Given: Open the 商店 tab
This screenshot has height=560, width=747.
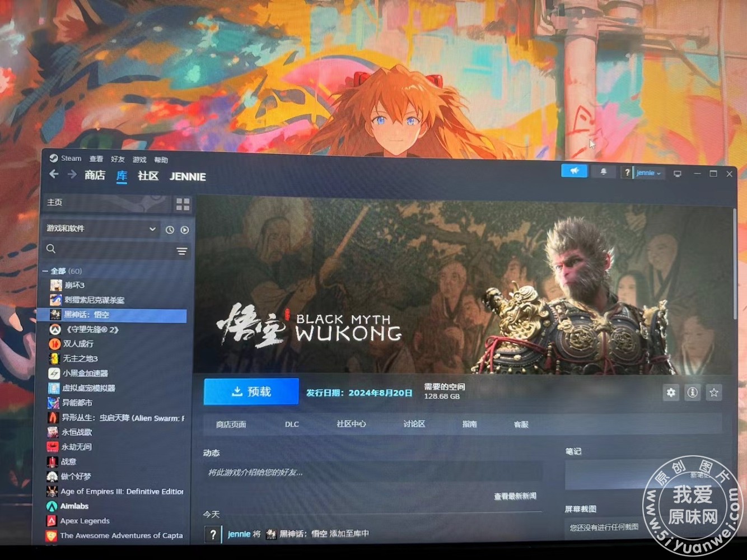Looking at the screenshot, I should pos(95,175).
